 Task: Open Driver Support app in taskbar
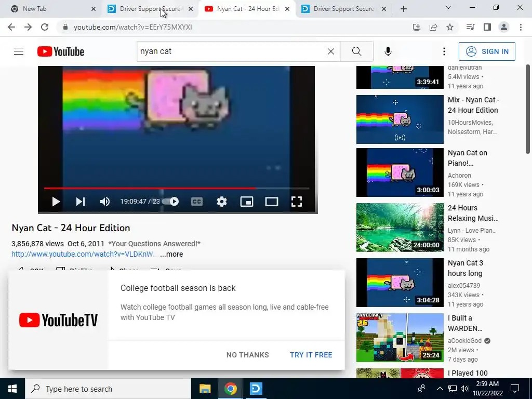click(x=256, y=389)
